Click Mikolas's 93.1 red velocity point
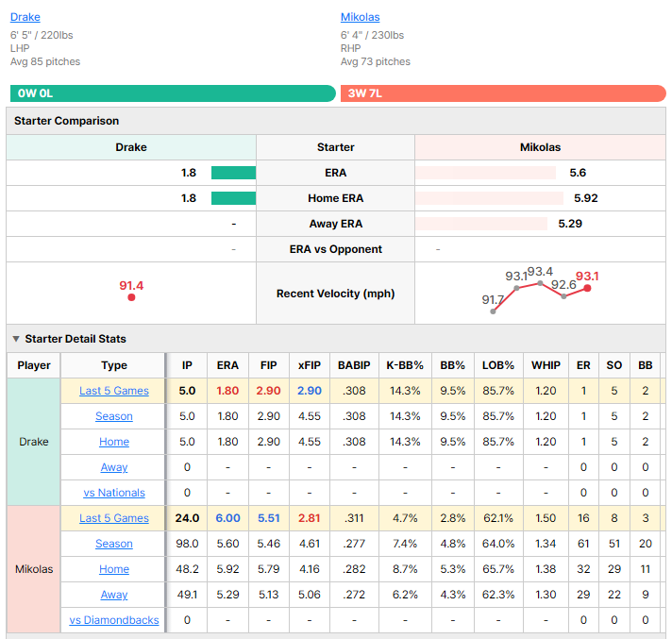The height and width of the screenshot is (639, 672). (588, 289)
